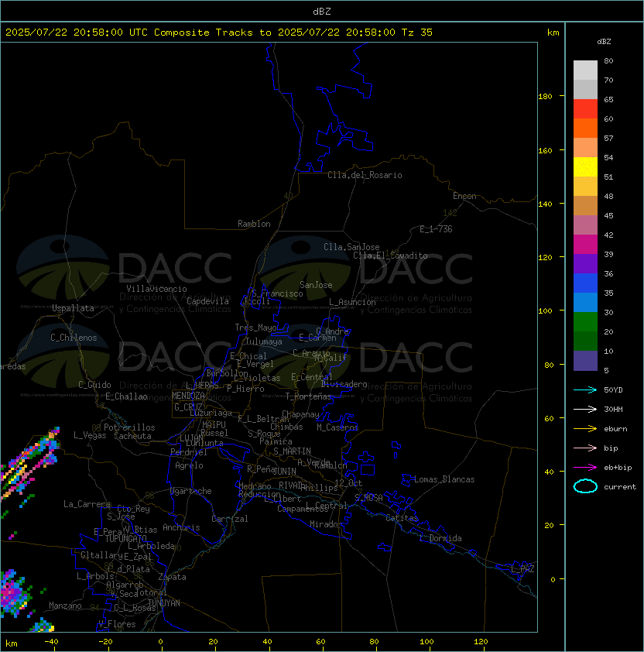Pick the purple swatch in dBZ scale
644x652 pixels.
pyautogui.click(x=585, y=263)
